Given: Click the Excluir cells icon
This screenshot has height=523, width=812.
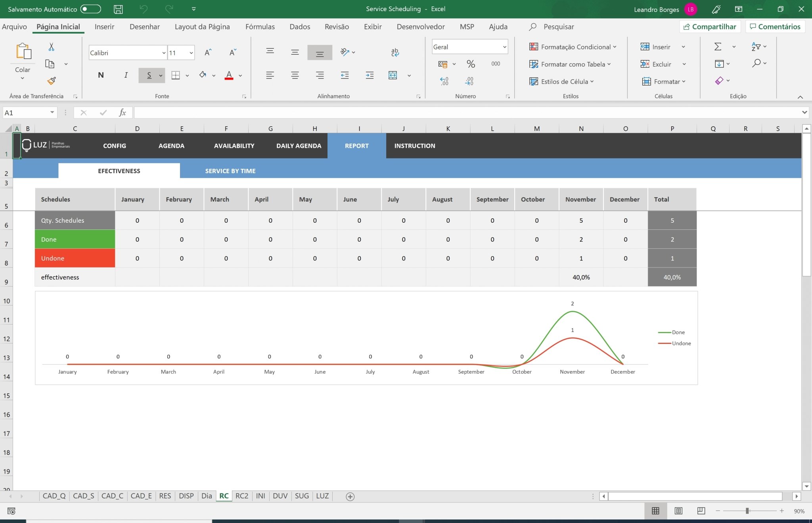Looking at the screenshot, I should 646,64.
